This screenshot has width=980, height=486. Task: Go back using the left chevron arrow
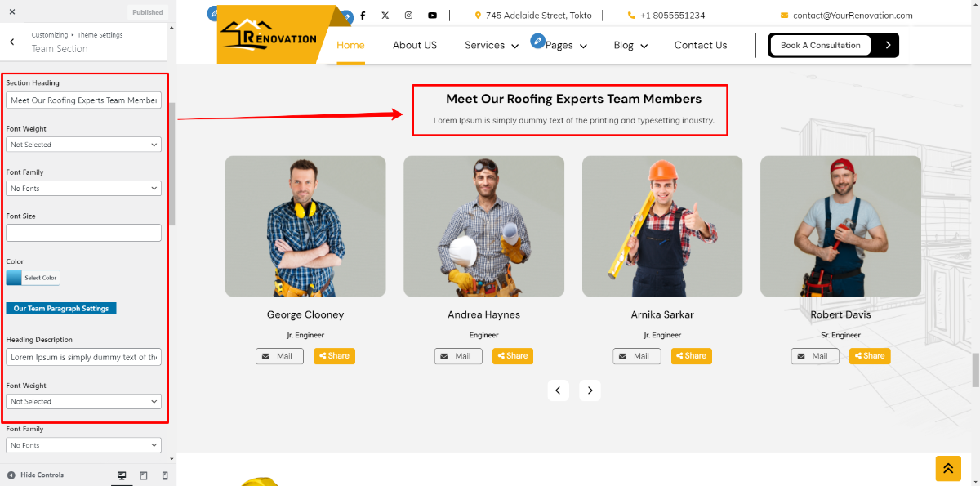click(12, 42)
